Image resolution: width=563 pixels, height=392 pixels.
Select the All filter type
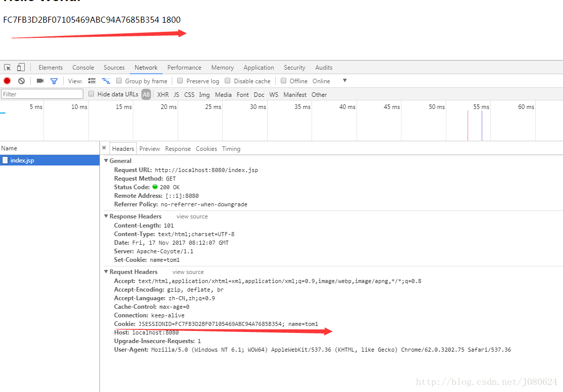point(146,95)
